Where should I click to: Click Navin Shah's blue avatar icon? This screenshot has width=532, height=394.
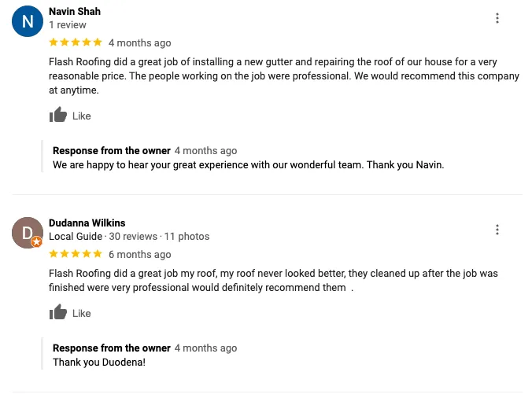coord(28,21)
